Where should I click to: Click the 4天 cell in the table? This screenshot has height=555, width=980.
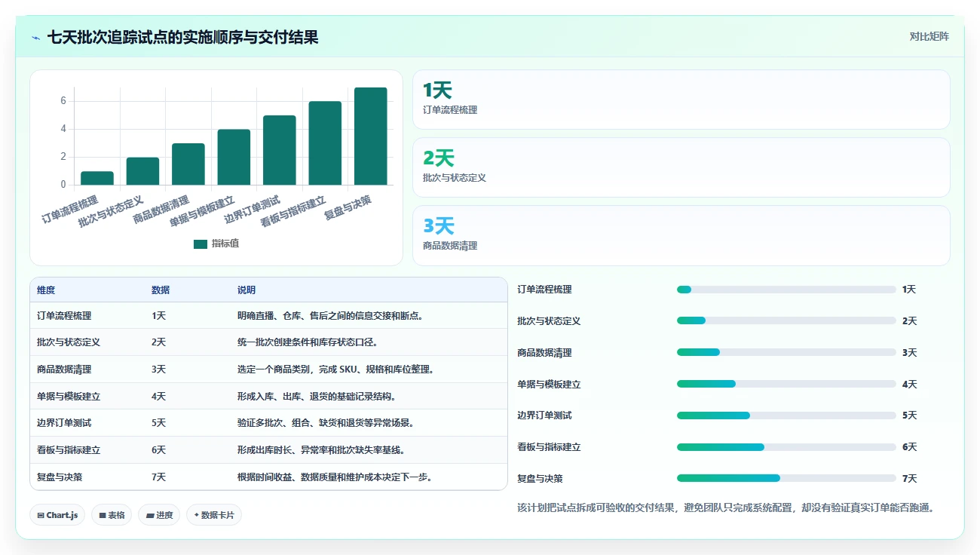pyautogui.click(x=158, y=397)
